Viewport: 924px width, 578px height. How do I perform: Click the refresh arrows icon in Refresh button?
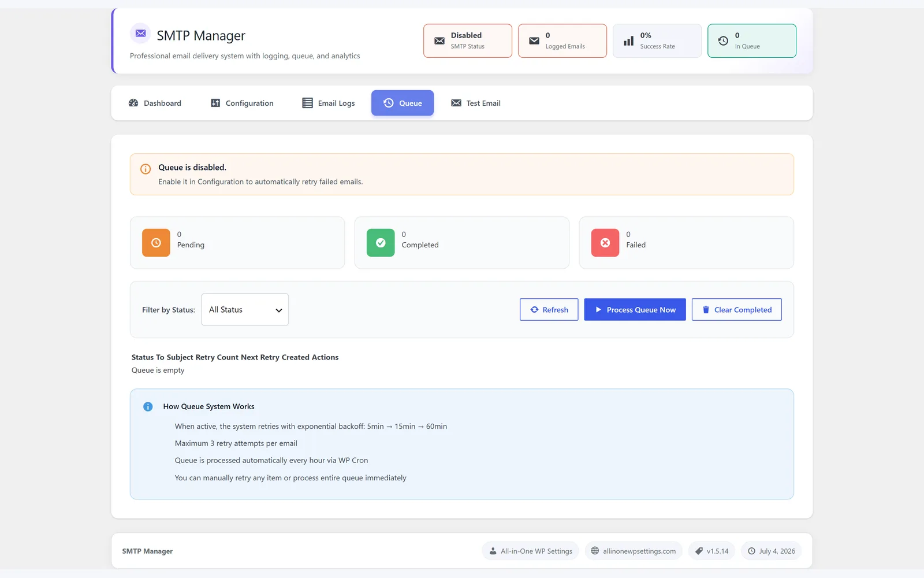point(534,310)
